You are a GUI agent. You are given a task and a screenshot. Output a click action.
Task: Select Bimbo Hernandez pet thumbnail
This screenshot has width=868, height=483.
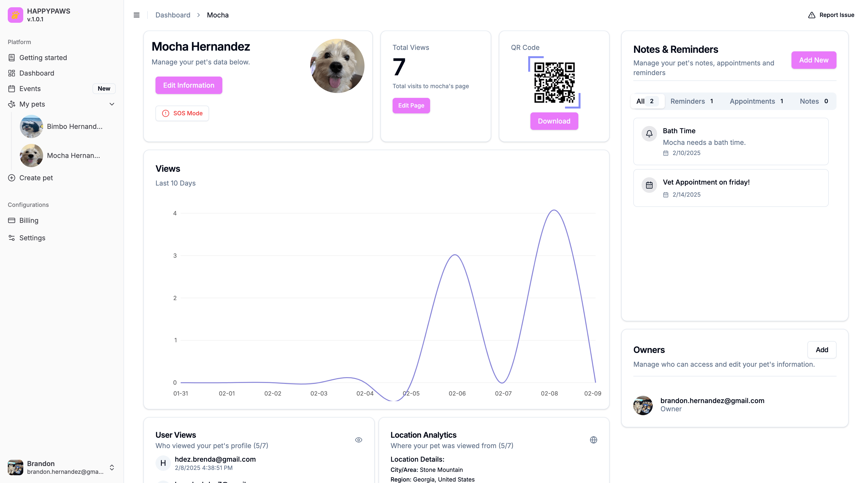tap(31, 126)
